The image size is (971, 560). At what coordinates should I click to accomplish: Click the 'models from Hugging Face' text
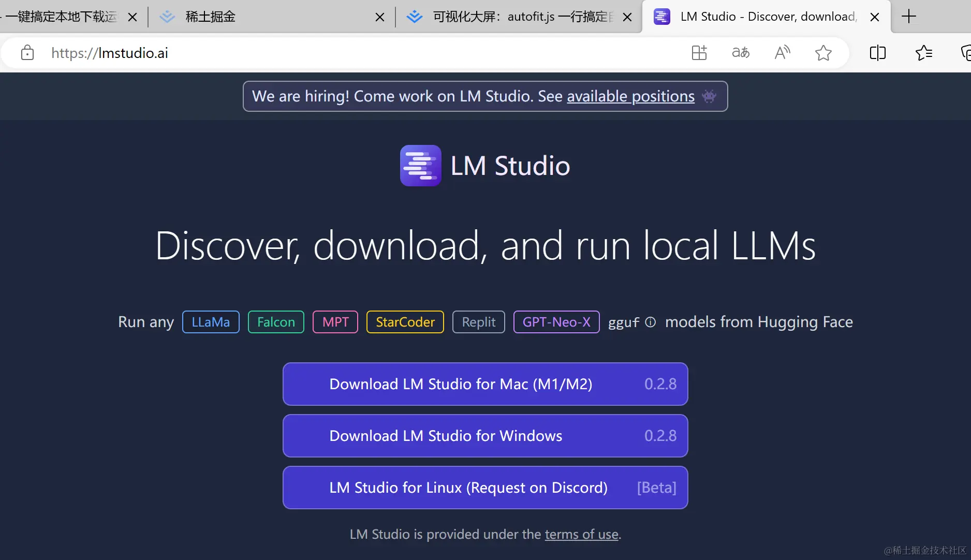(759, 322)
